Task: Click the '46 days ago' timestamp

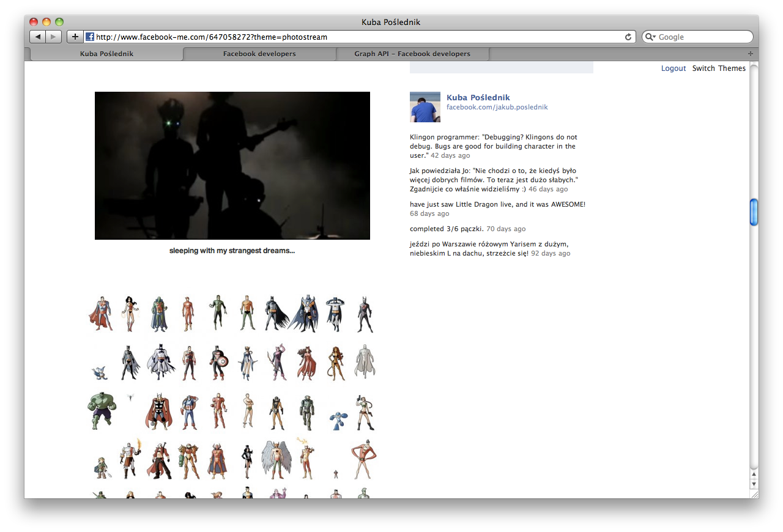Action: (x=548, y=189)
